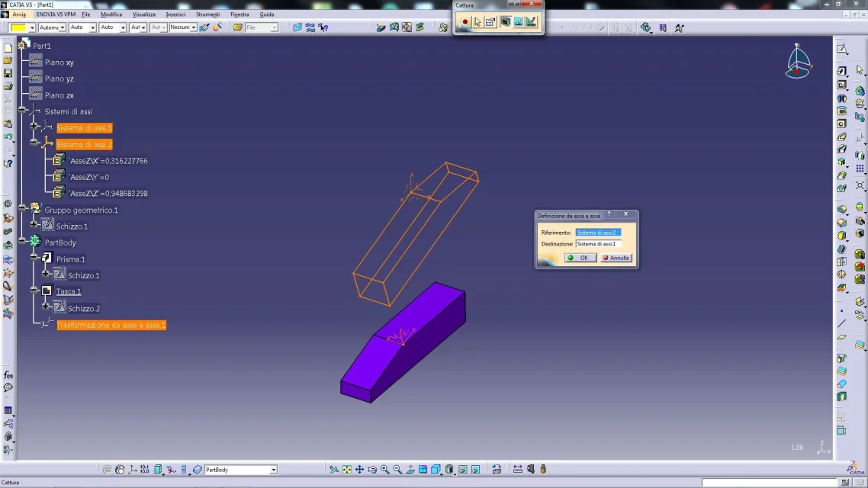Click the Sketcher icon in the right toolbar
This screenshot has width=868, height=488.
pos(842,50)
